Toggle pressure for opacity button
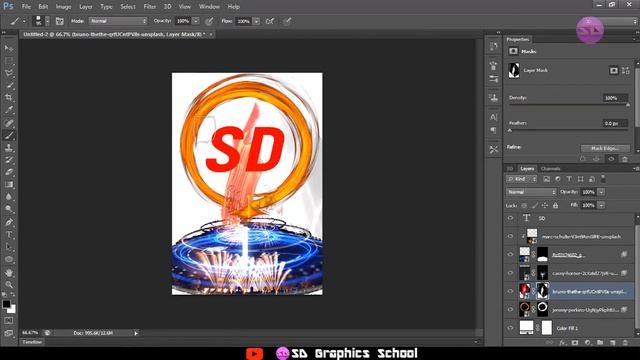This screenshot has width=640, height=360. pyautogui.click(x=209, y=21)
